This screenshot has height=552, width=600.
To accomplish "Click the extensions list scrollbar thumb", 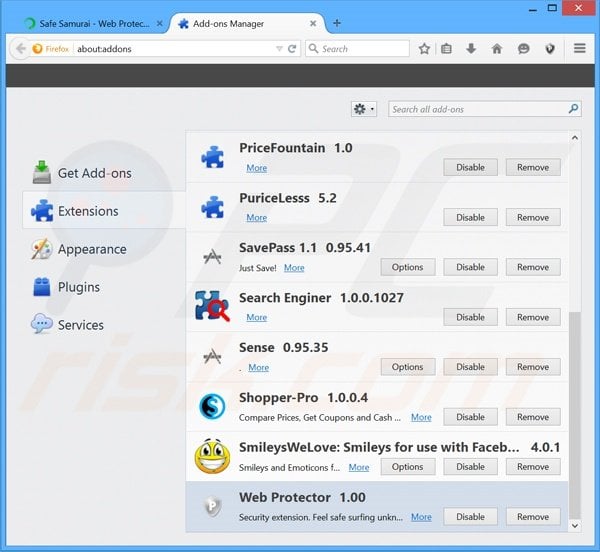I will (575, 415).
